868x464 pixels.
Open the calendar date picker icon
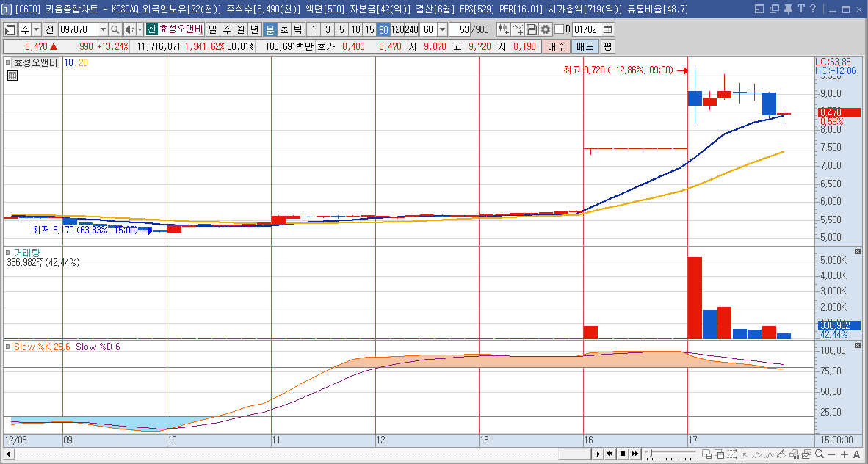(x=607, y=29)
